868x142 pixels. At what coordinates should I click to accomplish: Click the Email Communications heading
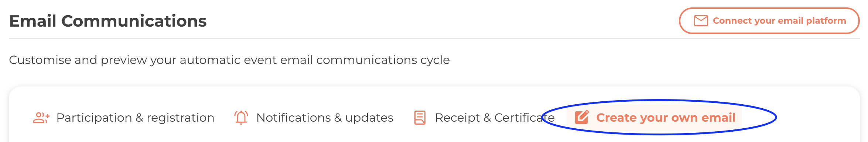[x=108, y=21]
